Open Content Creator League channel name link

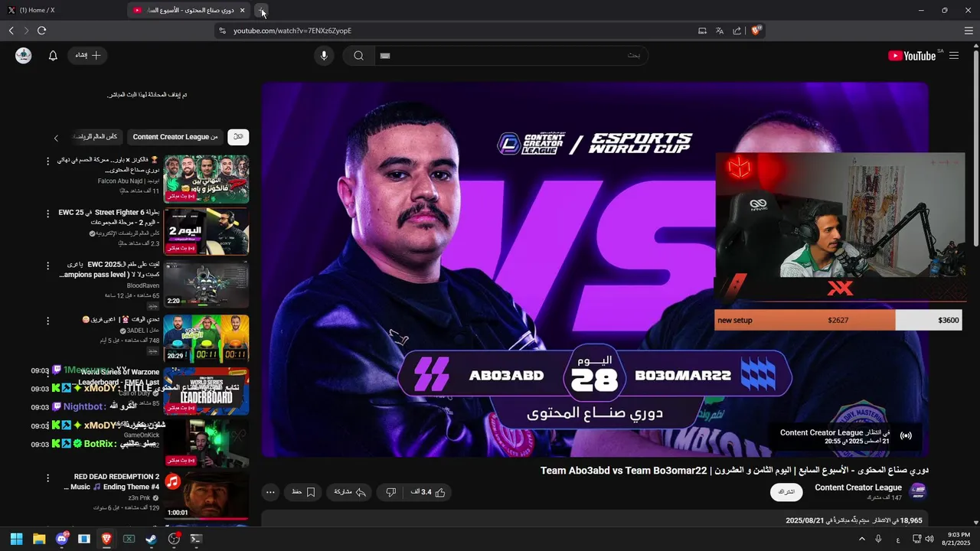click(x=858, y=487)
